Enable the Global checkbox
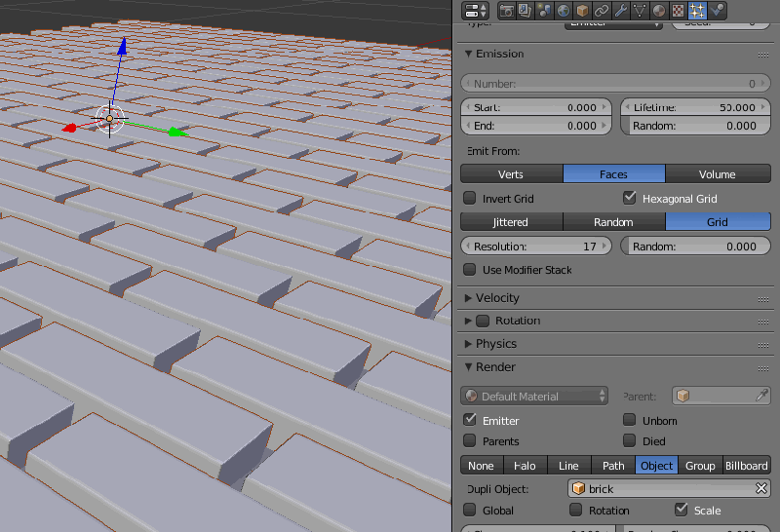The image size is (780, 532). (x=470, y=511)
